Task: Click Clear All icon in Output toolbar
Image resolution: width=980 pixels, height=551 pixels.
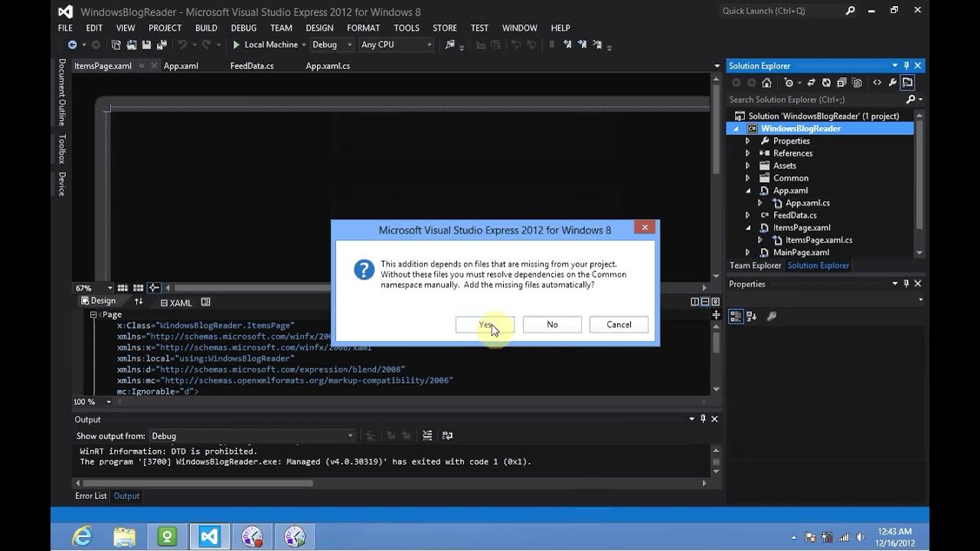Action: click(428, 435)
